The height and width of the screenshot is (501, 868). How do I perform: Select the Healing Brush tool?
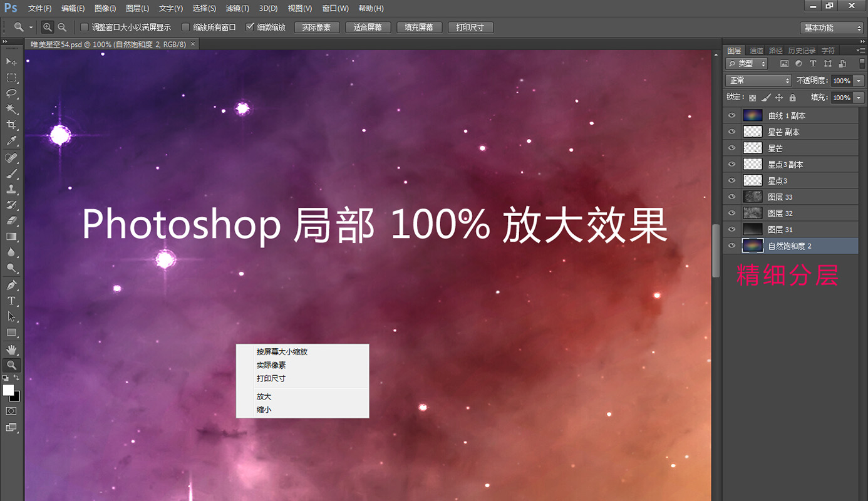click(11, 158)
